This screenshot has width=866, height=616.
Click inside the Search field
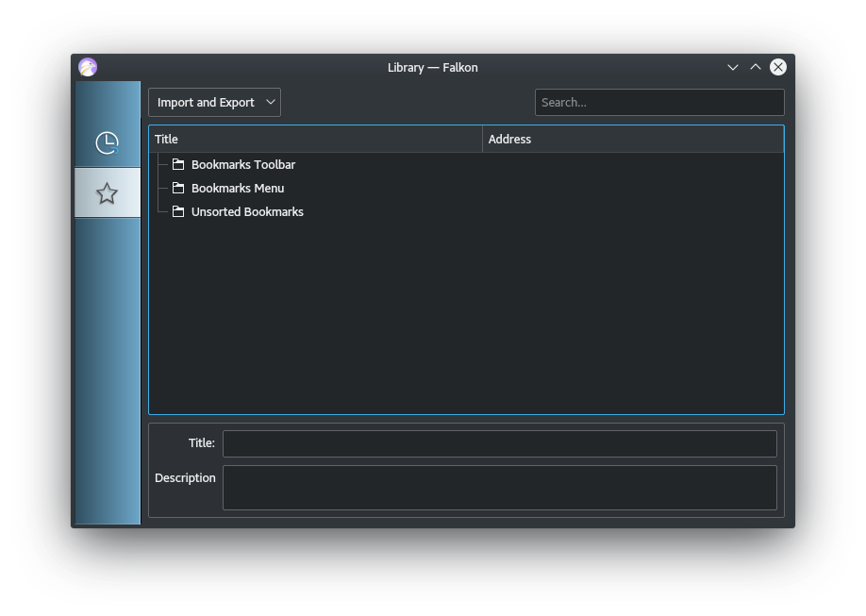coord(658,102)
